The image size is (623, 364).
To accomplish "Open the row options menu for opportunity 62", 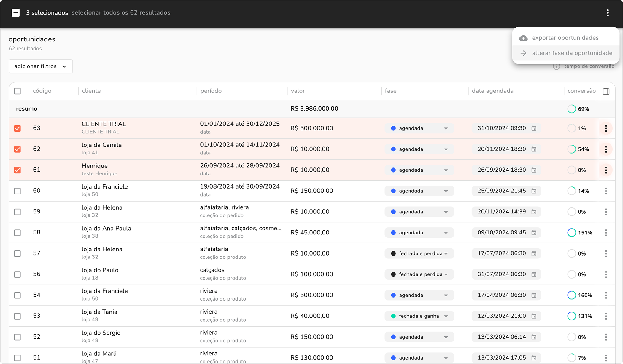I will (606, 149).
